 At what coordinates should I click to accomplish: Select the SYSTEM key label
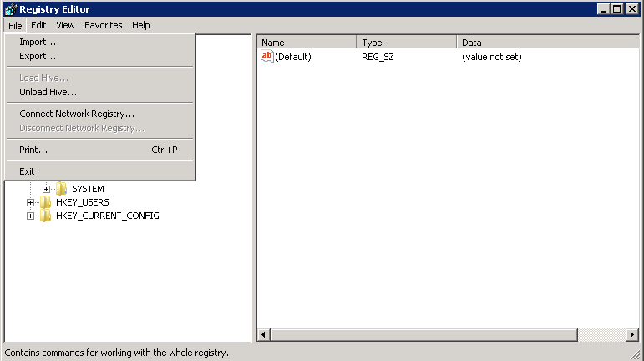click(88, 189)
